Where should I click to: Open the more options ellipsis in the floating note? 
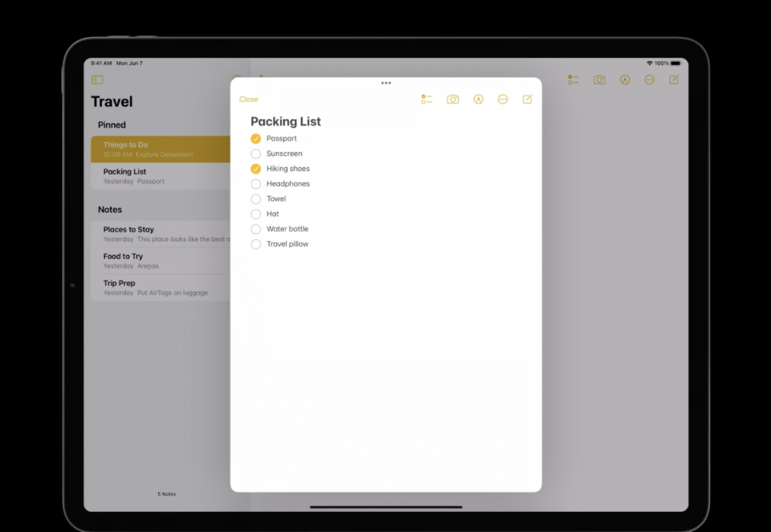pos(503,99)
